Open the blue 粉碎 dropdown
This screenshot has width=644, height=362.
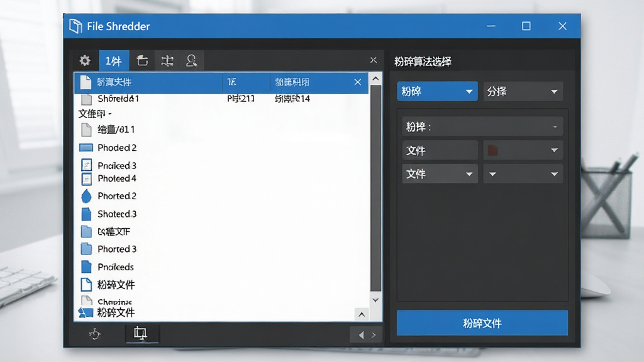tap(437, 91)
